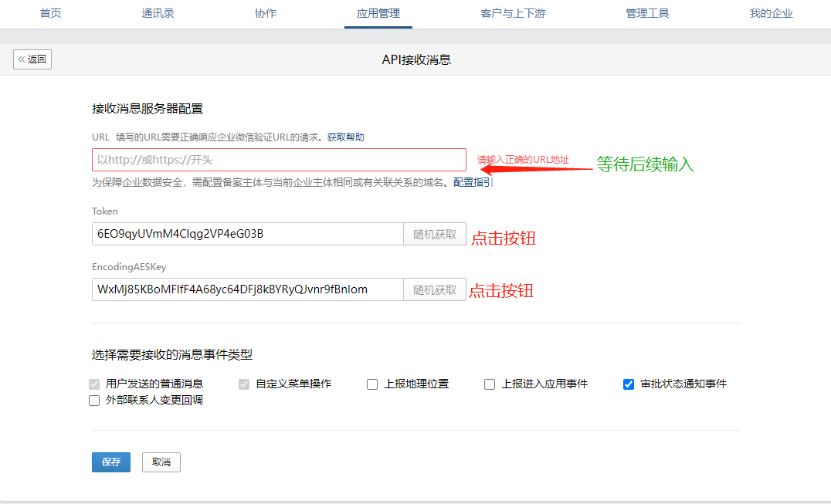
Task: Open the 协作 tab
Action: (266, 13)
